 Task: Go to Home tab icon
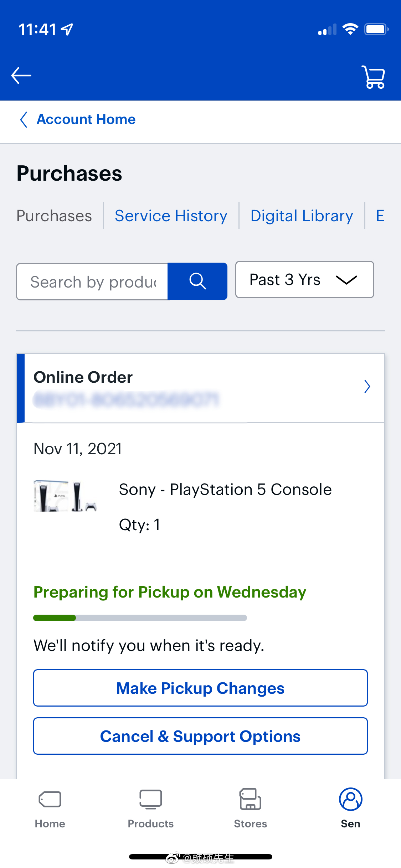pos(50,799)
